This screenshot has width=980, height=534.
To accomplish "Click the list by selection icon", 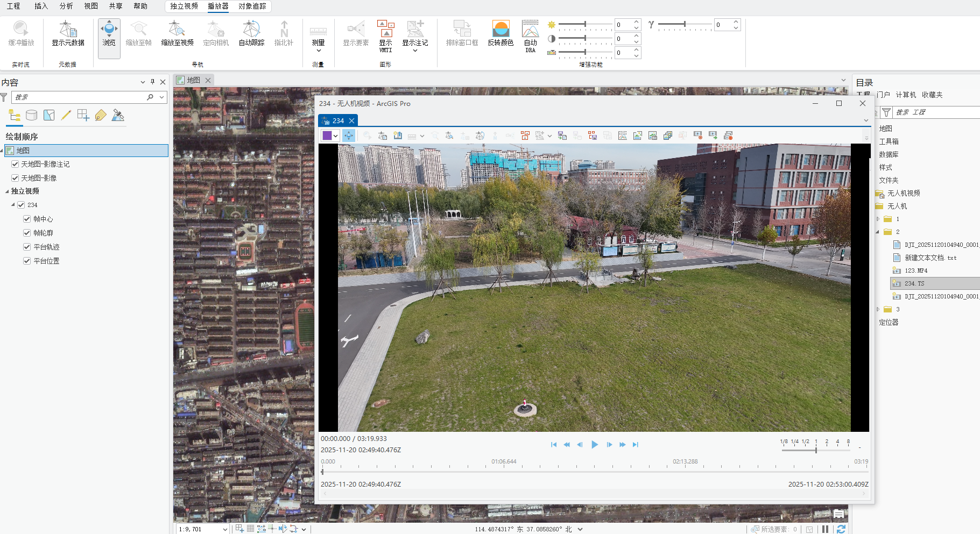I will pyautogui.click(x=49, y=115).
